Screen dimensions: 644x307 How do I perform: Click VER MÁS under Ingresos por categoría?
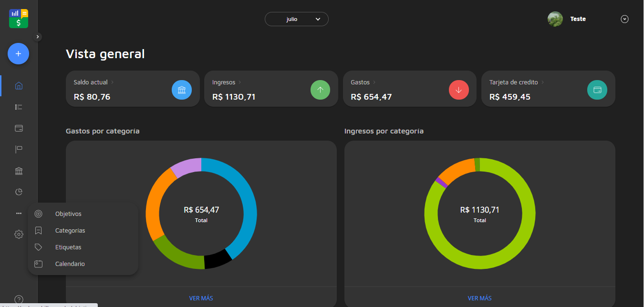coord(479,298)
